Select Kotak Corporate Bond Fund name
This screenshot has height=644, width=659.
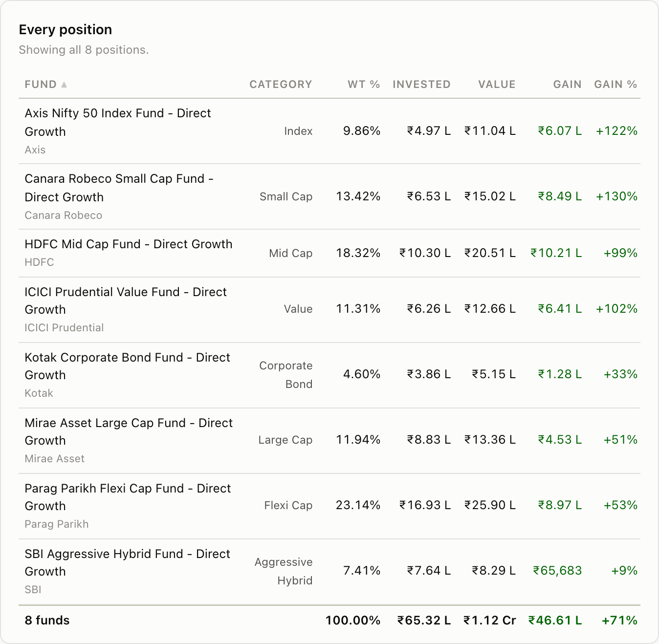(x=127, y=366)
